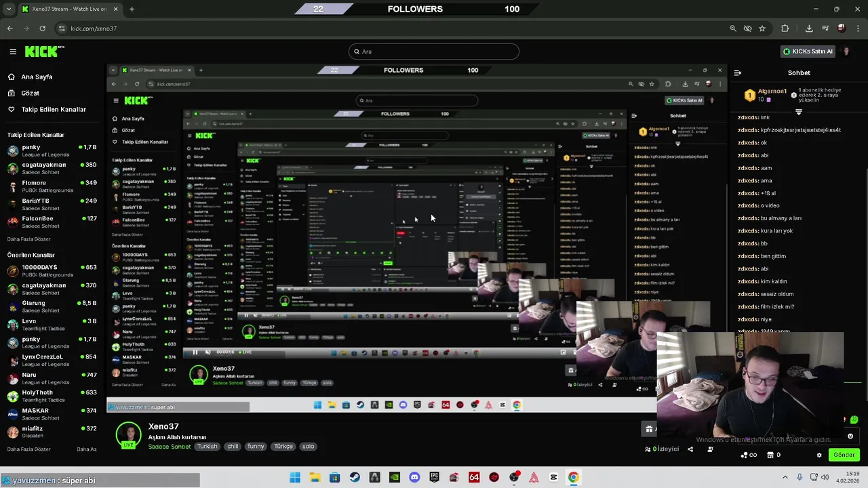Open Glarung recommended channel
This screenshot has width=868, height=488.
(52, 306)
